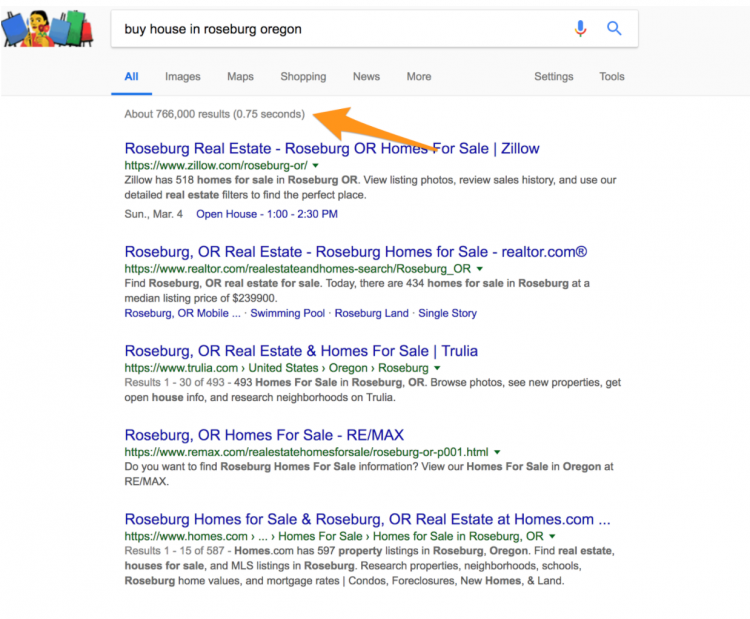Click the trulia.com breadcrumb URL text
The height and width of the screenshot is (619, 750).
pos(276,368)
